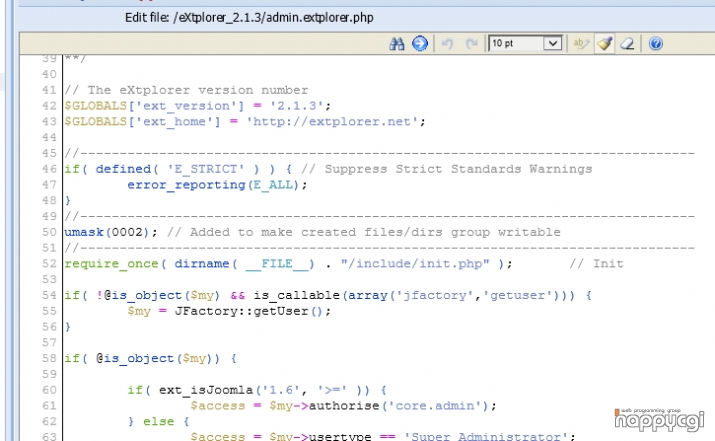Click '1.6' string on line 60
This screenshot has height=441, width=715.
coord(281,390)
